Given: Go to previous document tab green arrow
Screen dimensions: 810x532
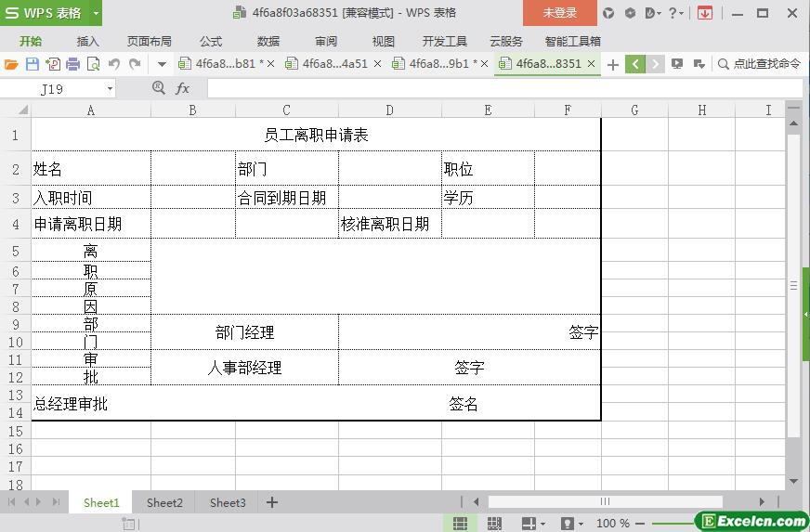Looking at the screenshot, I should (x=635, y=65).
